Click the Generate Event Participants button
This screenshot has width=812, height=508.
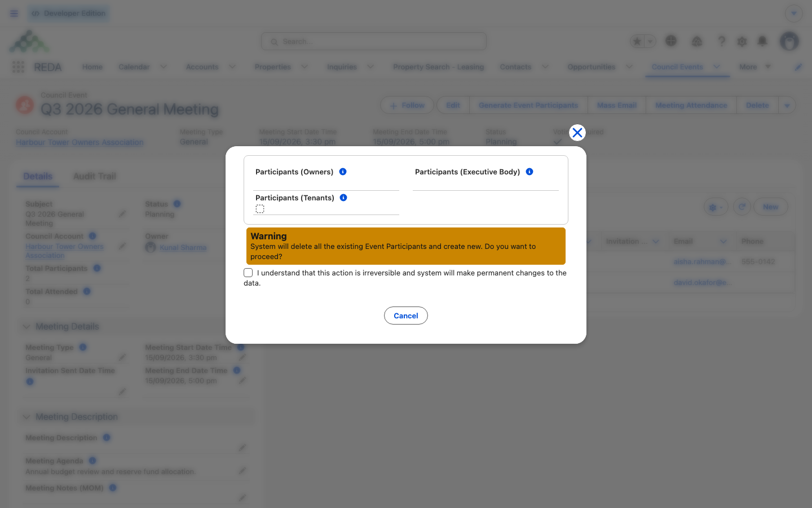pos(528,106)
